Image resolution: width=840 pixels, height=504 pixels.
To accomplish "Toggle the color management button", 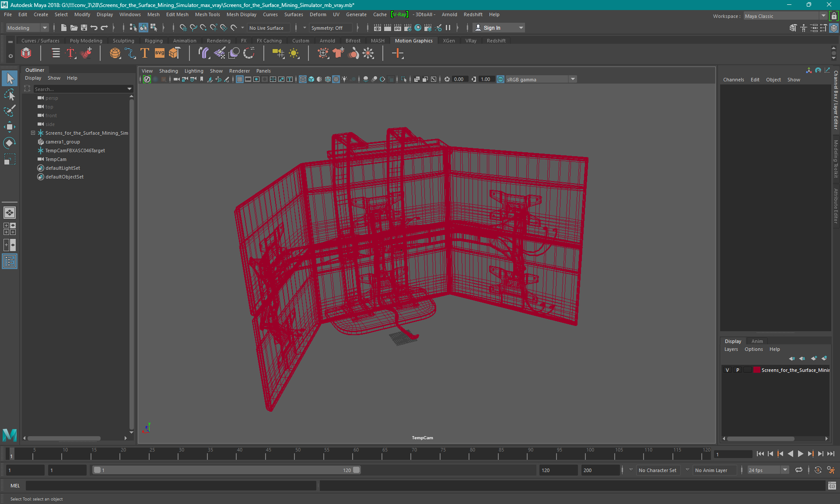I will coord(500,79).
